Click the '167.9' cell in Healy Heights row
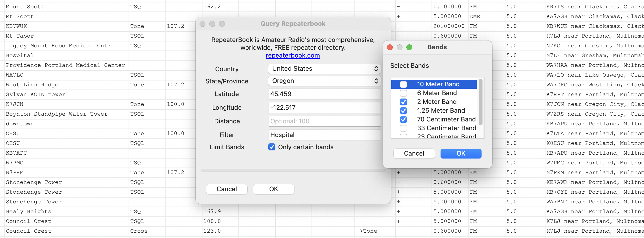Viewport: 644px width, 238px height. [x=220, y=211]
